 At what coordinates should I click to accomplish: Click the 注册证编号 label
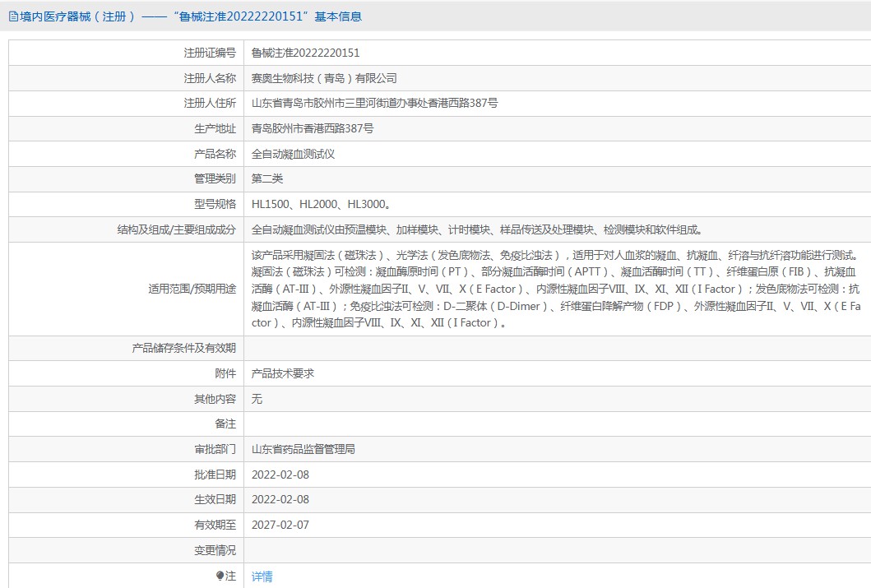(210, 53)
